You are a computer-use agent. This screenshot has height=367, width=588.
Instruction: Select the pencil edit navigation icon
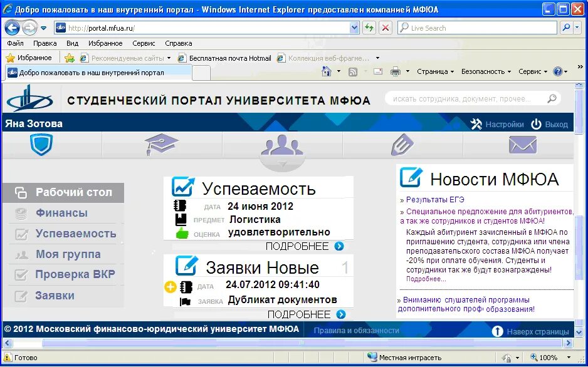[x=402, y=145]
